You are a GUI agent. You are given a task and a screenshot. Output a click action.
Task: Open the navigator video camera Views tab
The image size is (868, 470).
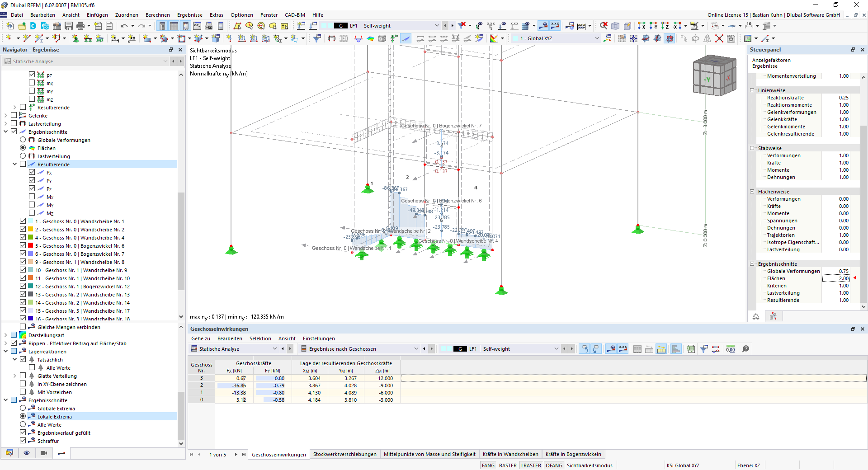pyautogui.click(x=44, y=453)
